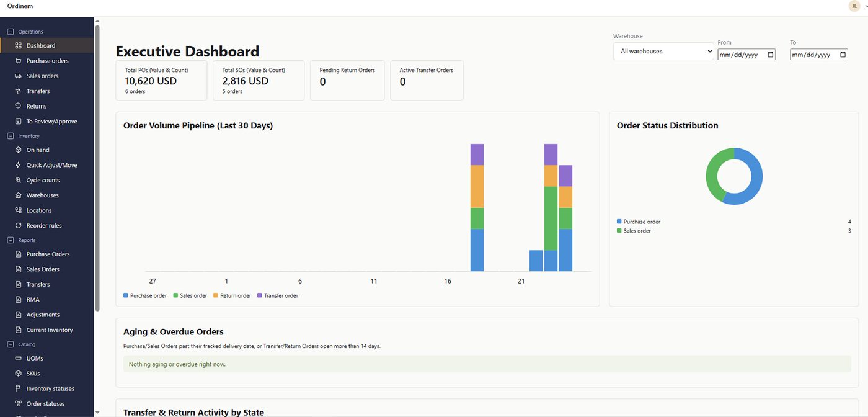Open the All warehouses dropdown
The height and width of the screenshot is (417, 868).
663,52
